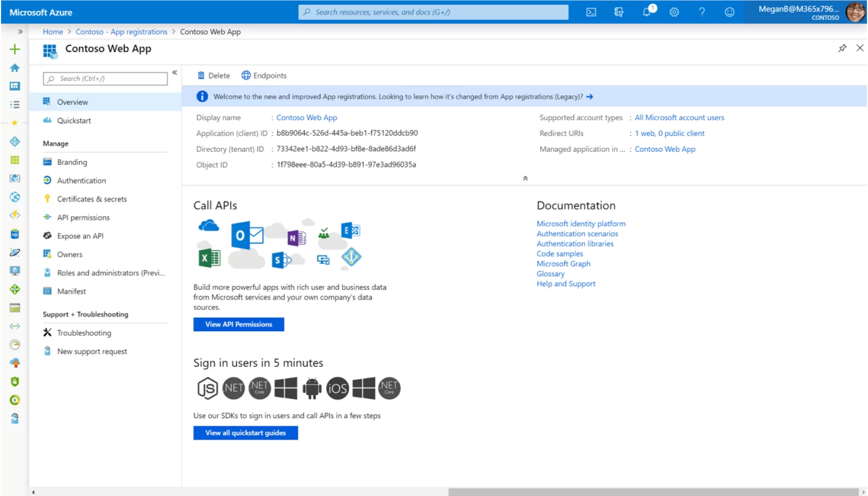This screenshot has height=496, width=868.
Task: Click the feedback smiley icon
Action: point(730,12)
